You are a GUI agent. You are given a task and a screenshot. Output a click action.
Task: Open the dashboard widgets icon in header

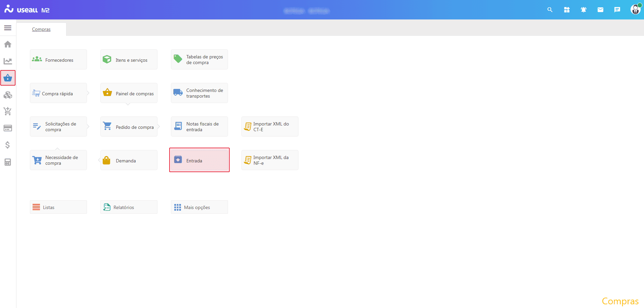(x=567, y=10)
